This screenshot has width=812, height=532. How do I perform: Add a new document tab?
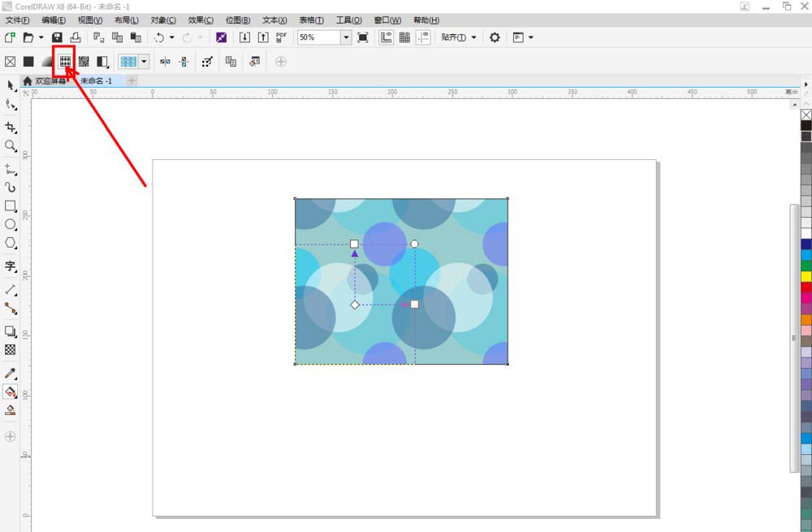click(x=132, y=81)
